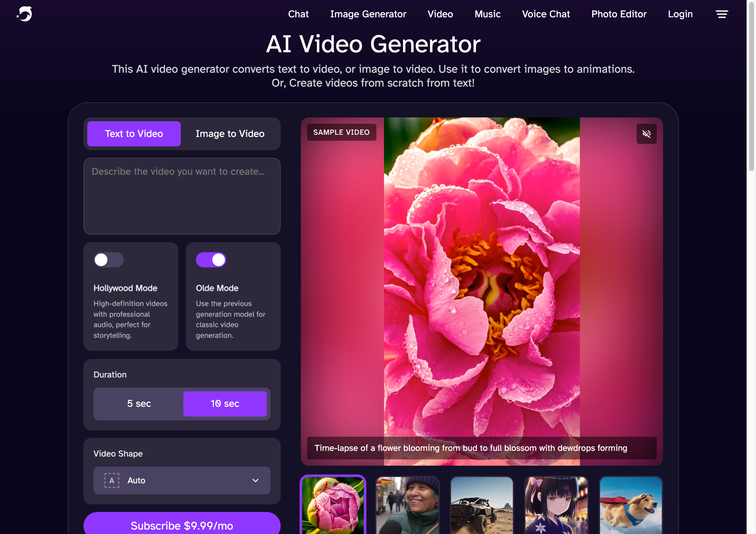Switch to the Image to Video tab
The height and width of the screenshot is (534, 756).
pyautogui.click(x=230, y=133)
